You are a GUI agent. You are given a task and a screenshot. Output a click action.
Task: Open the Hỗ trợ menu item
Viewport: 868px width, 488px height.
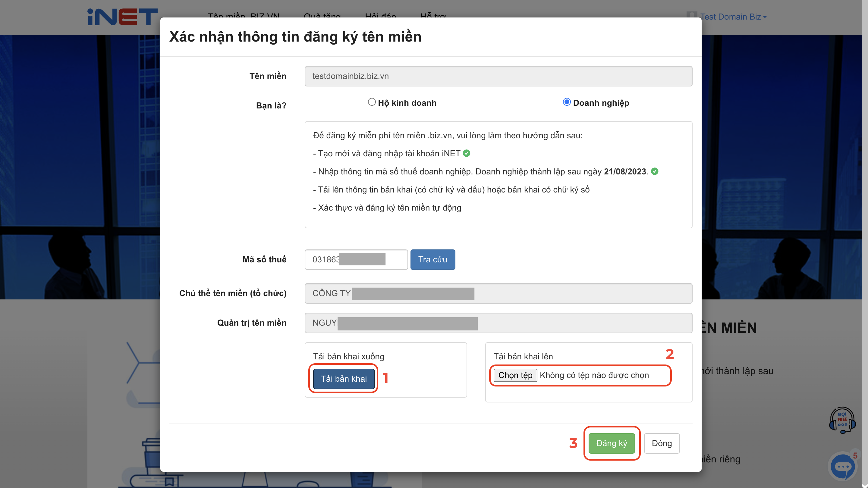(433, 16)
